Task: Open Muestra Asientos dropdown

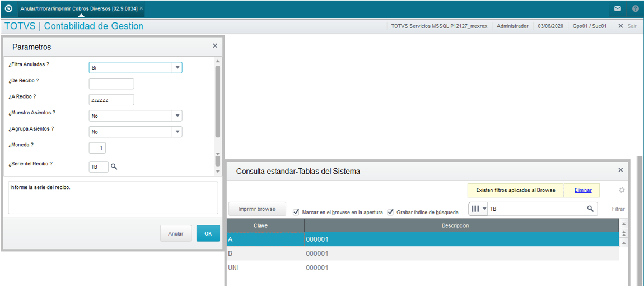Action: (x=177, y=116)
